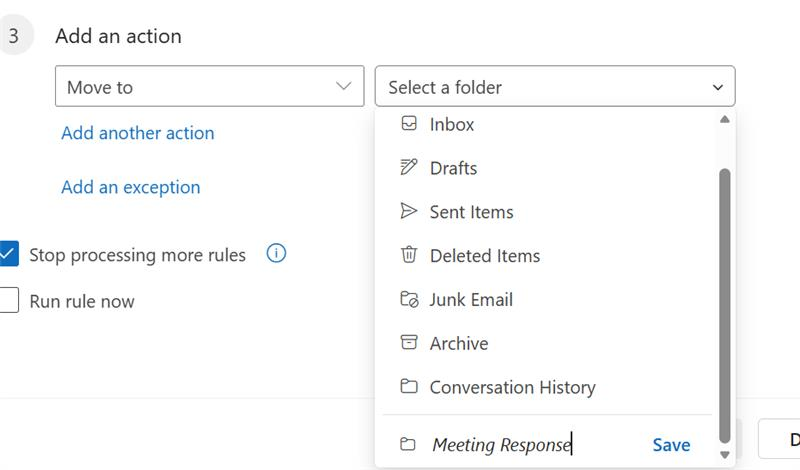Click the Sent Items arrow icon
Screen dimensions: 800x470
(408, 212)
